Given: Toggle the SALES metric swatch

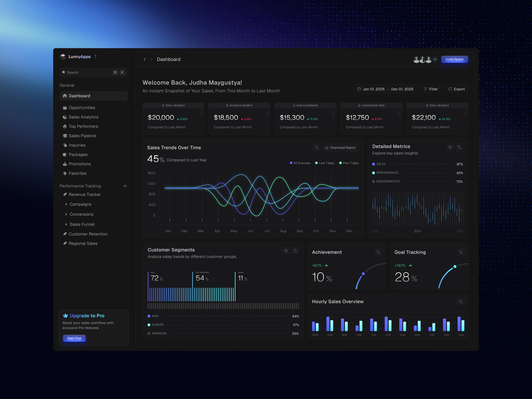Looking at the screenshot, I should click(x=374, y=164).
